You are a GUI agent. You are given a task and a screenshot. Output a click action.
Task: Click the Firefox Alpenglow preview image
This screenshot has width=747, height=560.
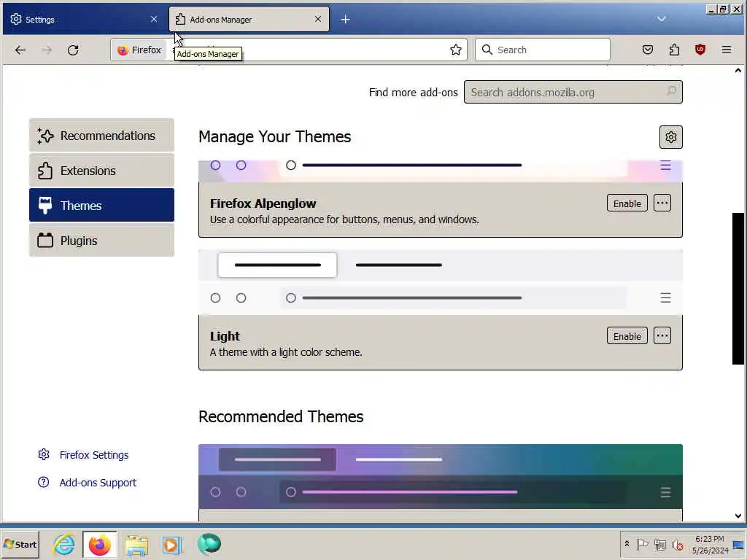pos(440,171)
